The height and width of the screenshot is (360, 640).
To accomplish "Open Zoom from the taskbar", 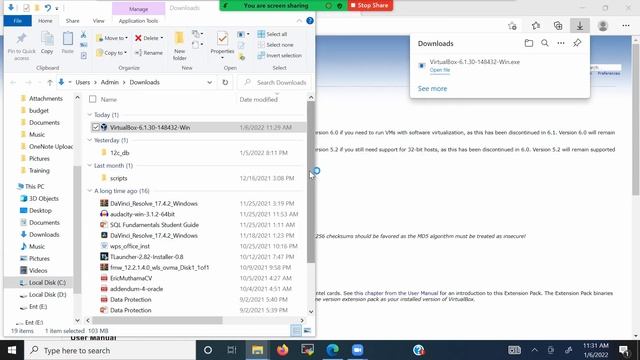I will coord(358,350).
